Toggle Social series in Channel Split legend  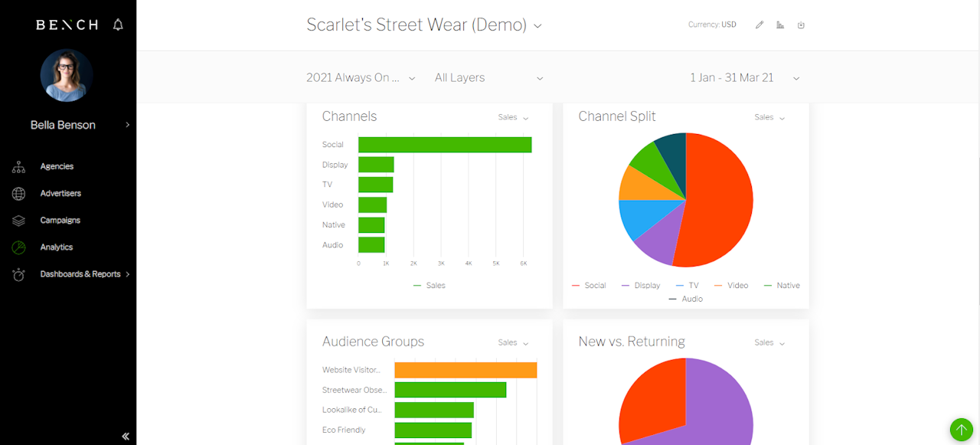[588, 286]
